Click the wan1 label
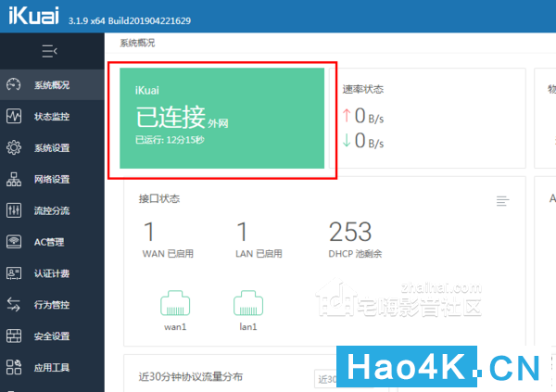Screen dimensions: 556x392 pos(175,327)
